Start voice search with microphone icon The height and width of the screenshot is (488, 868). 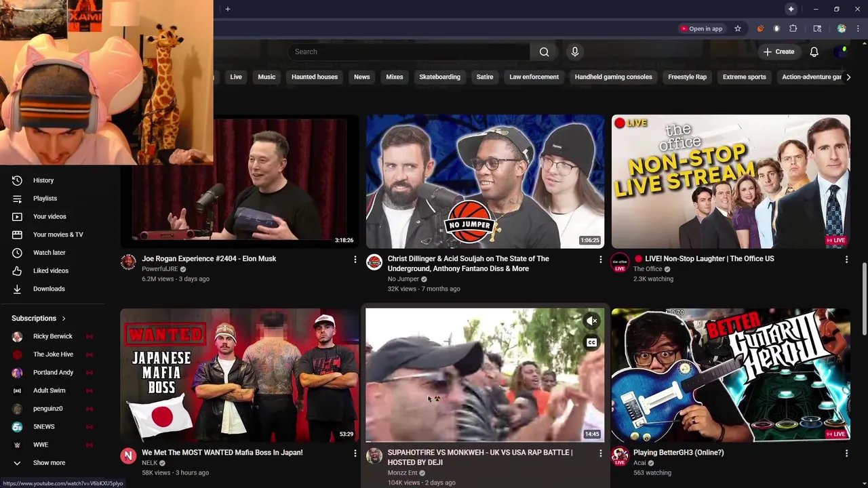[x=575, y=52]
